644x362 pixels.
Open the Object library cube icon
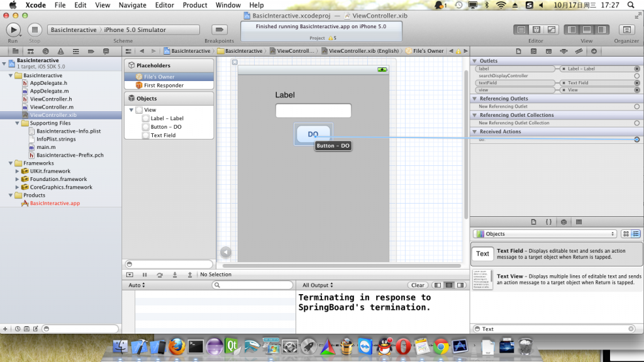[564, 222]
